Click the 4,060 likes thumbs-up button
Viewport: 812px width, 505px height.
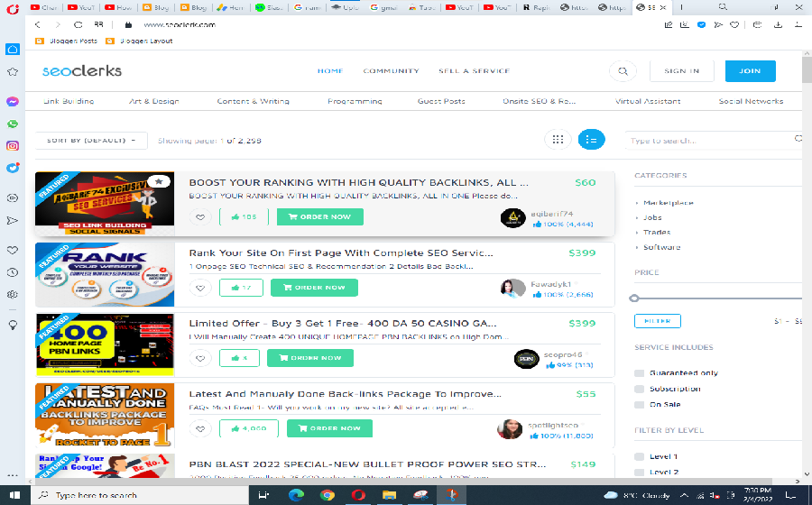click(249, 428)
